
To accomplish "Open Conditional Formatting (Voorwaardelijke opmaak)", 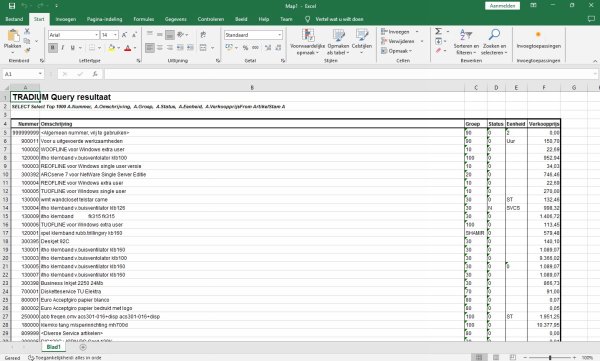I will (308, 42).
